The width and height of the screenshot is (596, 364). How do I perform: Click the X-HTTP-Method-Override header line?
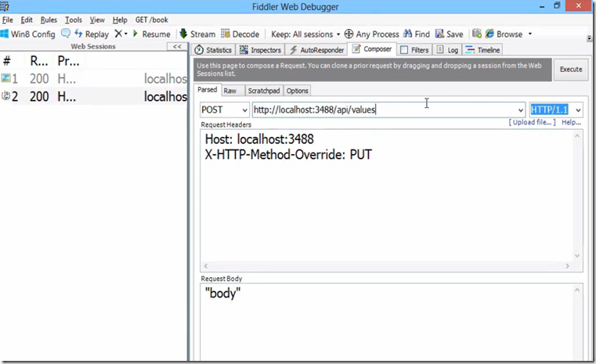click(x=288, y=155)
